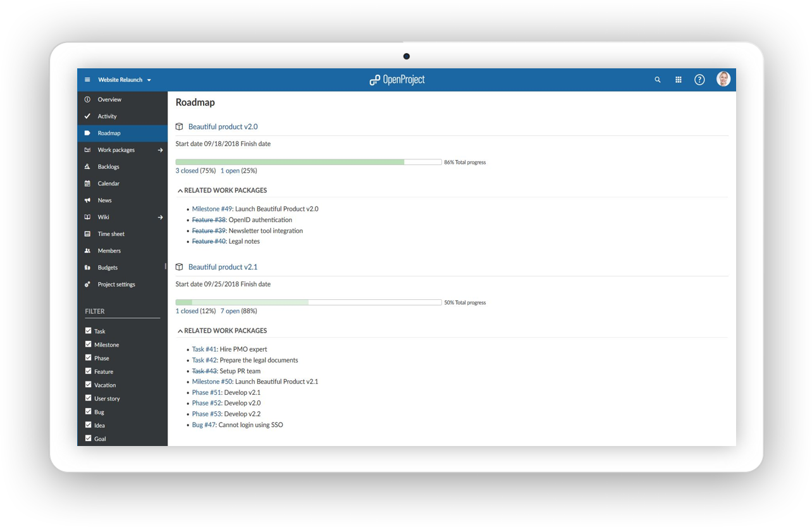The height and width of the screenshot is (527, 812).
Task: Open the Beautiful product v2.0 version link
Action: [x=223, y=127]
